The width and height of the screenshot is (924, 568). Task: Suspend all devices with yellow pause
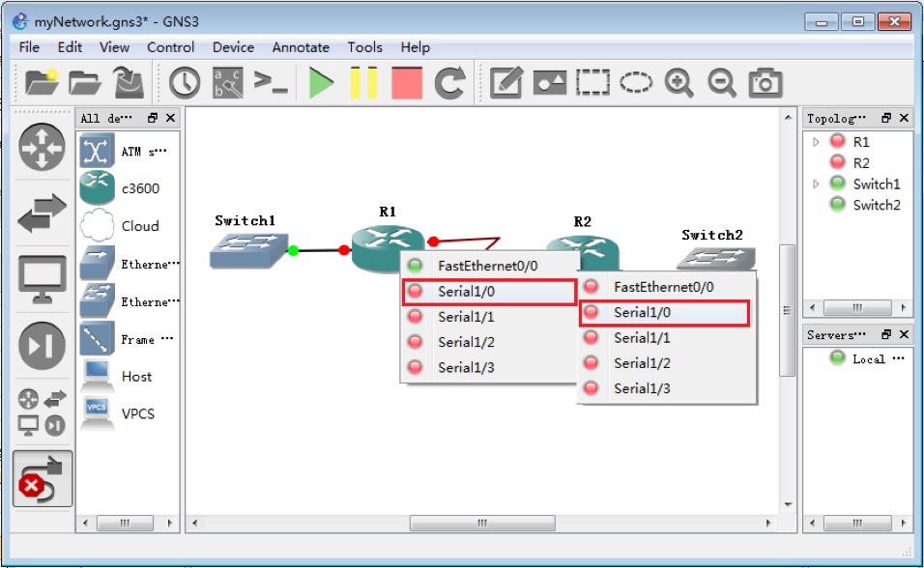[363, 82]
